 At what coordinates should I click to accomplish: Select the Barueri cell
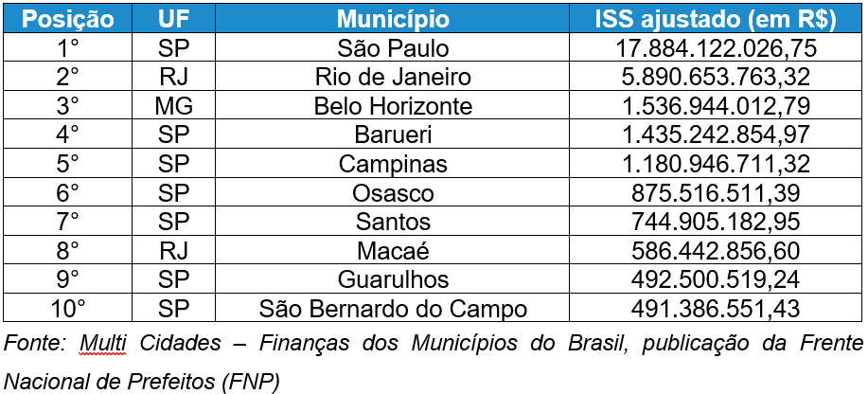coord(393,134)
